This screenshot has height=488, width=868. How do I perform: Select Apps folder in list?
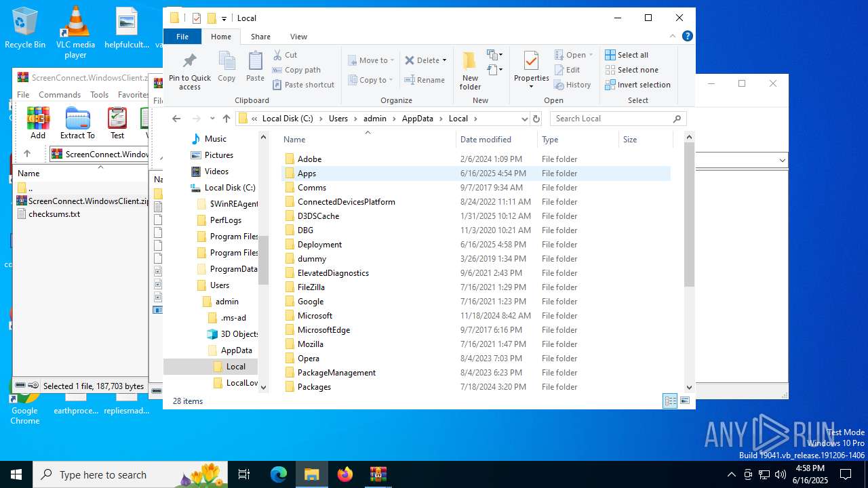[x=476, y=174]
